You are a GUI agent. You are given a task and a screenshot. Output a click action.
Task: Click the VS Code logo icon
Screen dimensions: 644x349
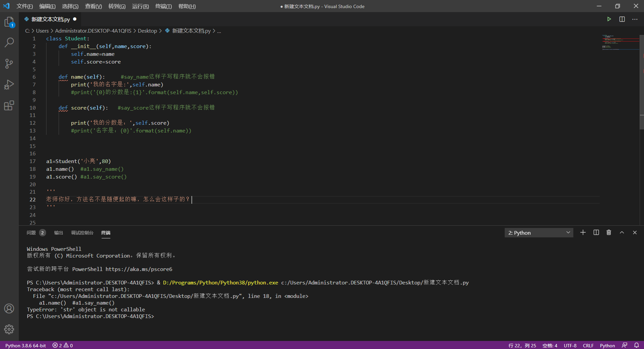[x=6, y=6]
